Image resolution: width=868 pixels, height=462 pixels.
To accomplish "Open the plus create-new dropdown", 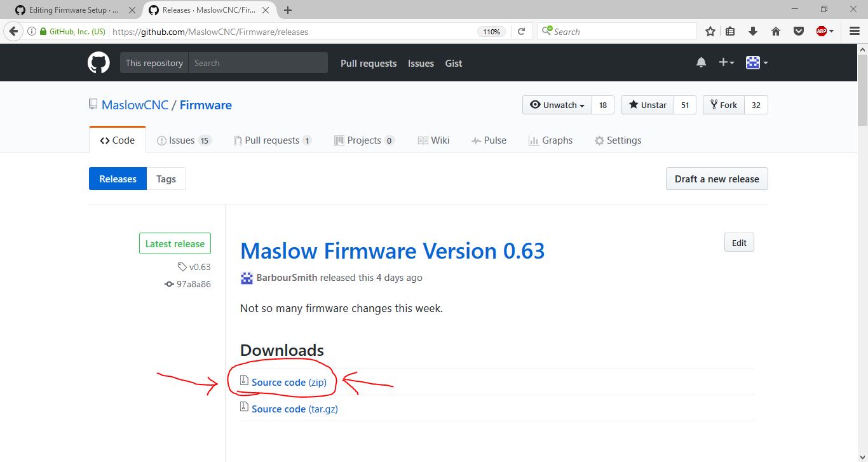I will (726, 62).
